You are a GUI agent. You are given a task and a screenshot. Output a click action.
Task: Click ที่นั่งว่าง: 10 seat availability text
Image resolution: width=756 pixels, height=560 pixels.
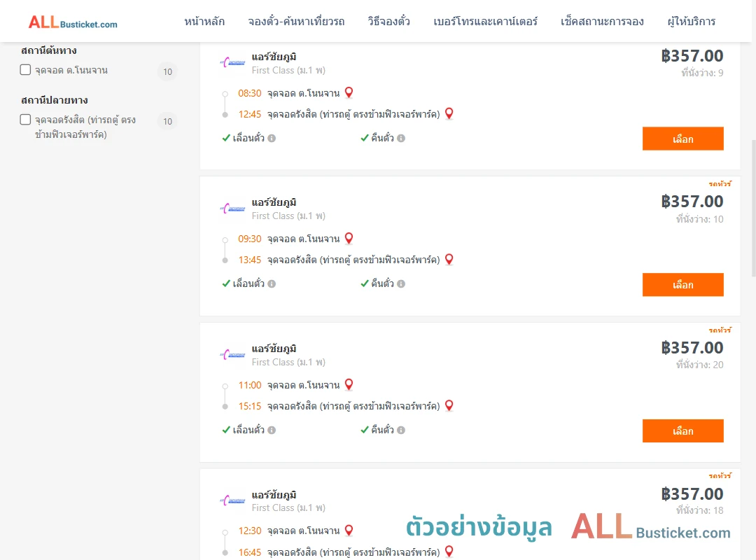click(699, 219)
